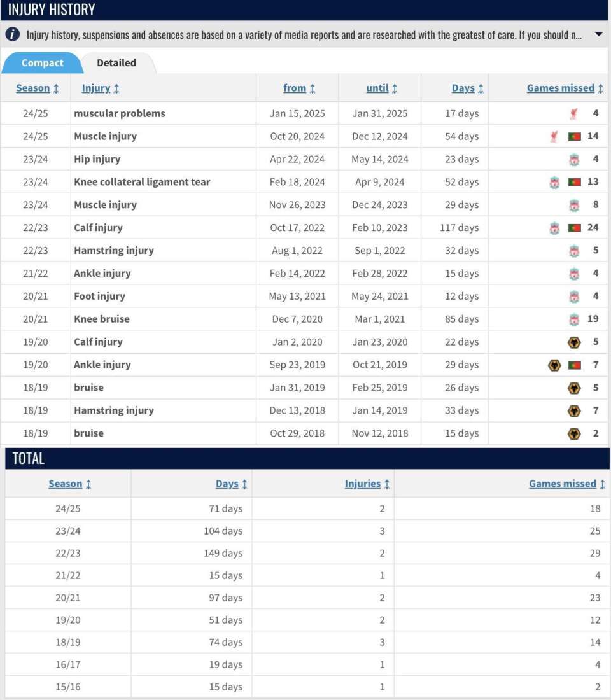The width and height of the screenshot is (611, 700).
Task: Sort Total table by Days
Action: click(x=232, y=484)
